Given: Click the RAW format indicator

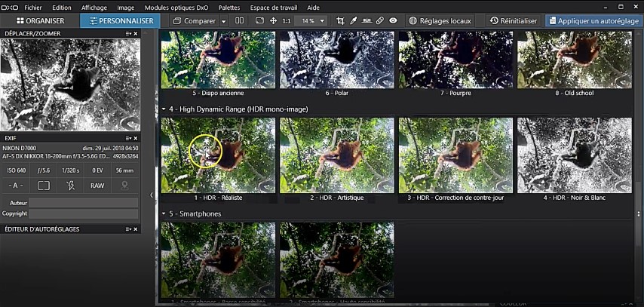Looking at the screenshot, I should [x=97, y=186].
